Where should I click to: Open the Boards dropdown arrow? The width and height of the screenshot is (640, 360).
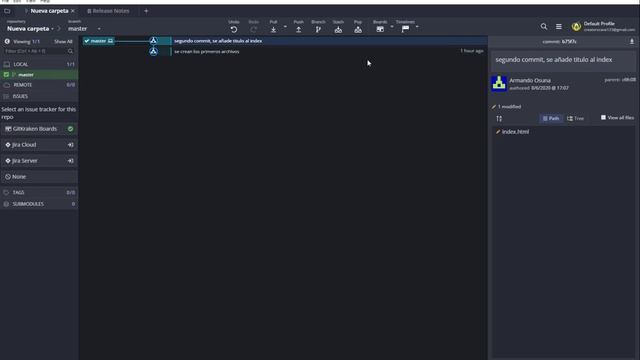(392, 27)
